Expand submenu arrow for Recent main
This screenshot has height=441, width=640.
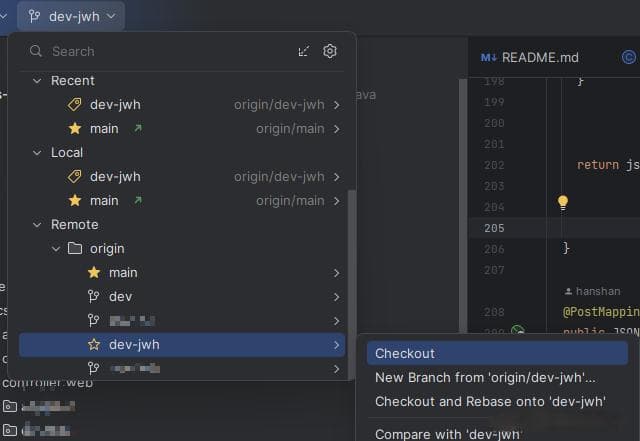pyautogui.click(x=336, y=129)
